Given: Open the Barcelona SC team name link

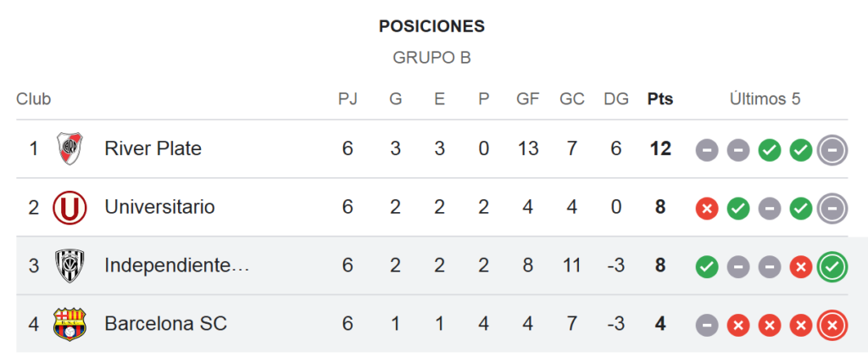Looking at the screenshot, I should point(165,324).
